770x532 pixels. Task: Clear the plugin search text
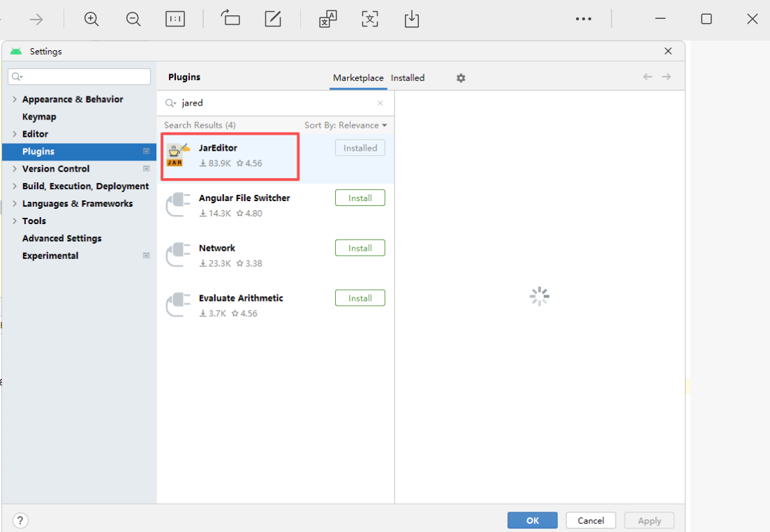[380, 103]
